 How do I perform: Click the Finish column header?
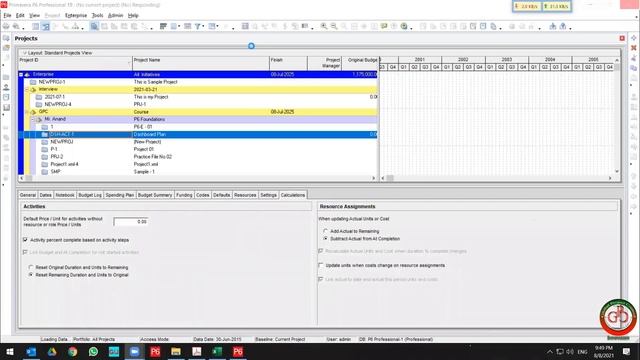click(288, 63)
